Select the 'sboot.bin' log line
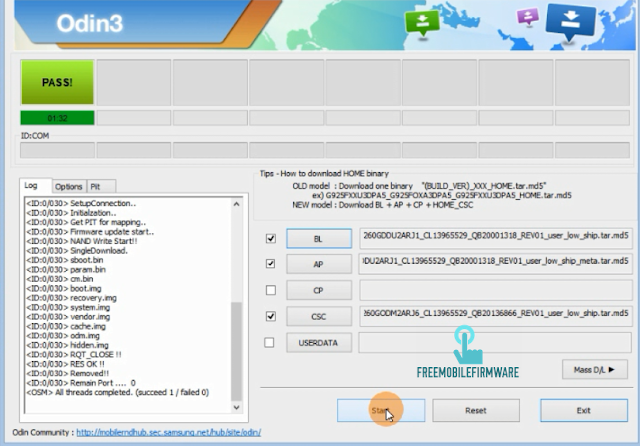This screenshot has height=446, width=640. [65, 260]
